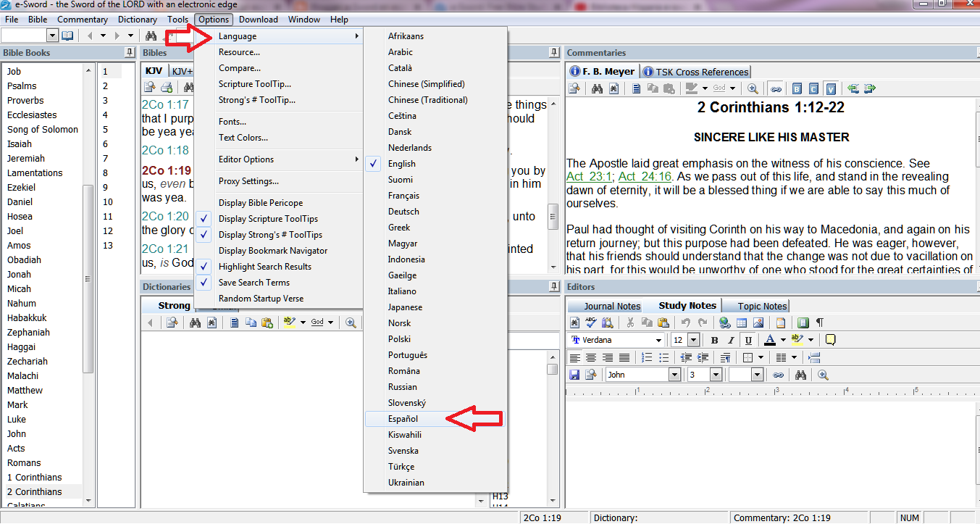The image size is (980, 524).
Task: Switch to the TSK Cross References tab
Action: [x=695, y=72]
